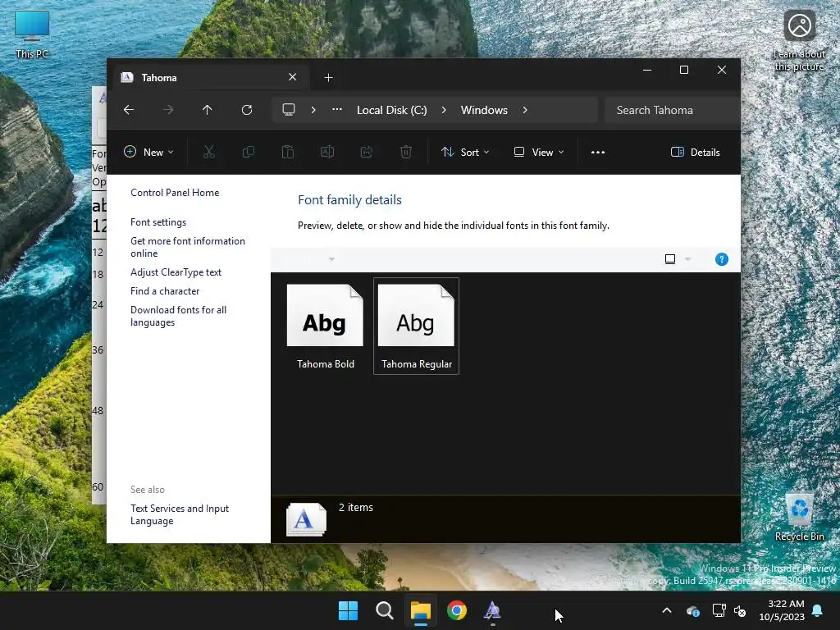Select Tahoma Bold font thumbnail
840x630 pixels.
[x=325, y=326]
